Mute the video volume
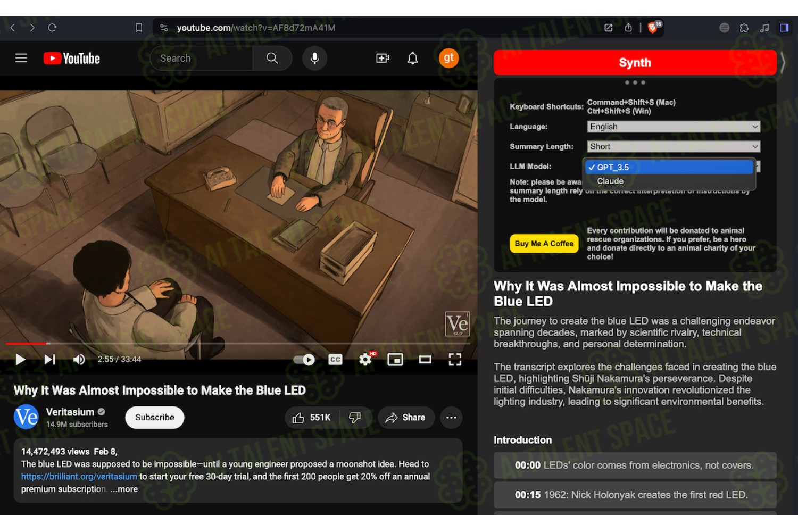The height and width of the screenshot is (532, 798). pyautogui.click(x=79, y=360)
